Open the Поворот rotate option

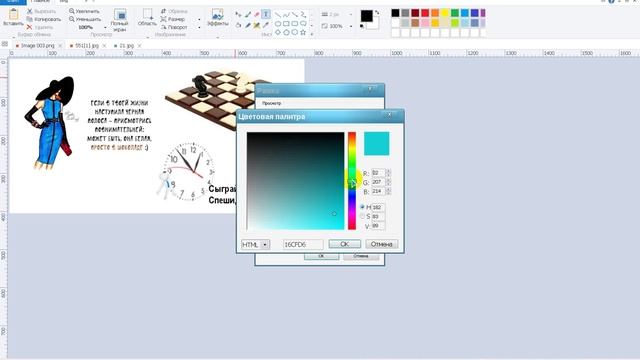pos(174,27)
